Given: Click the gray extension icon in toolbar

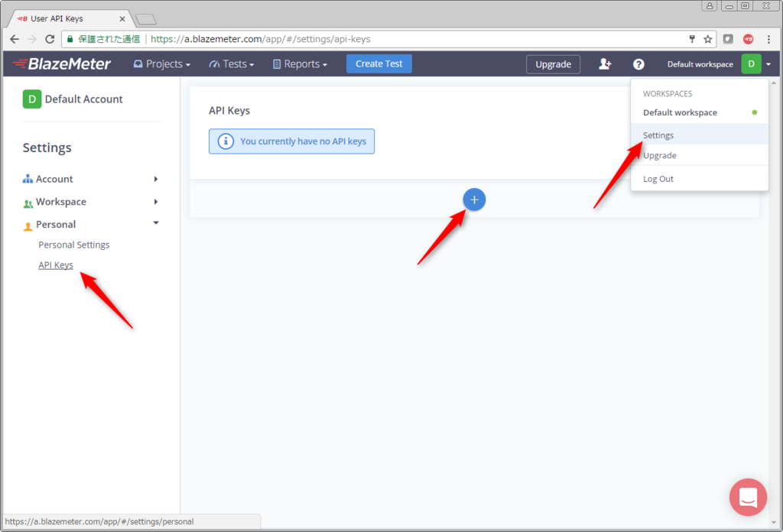Looking at the screenshot, I should pos(728,39).
